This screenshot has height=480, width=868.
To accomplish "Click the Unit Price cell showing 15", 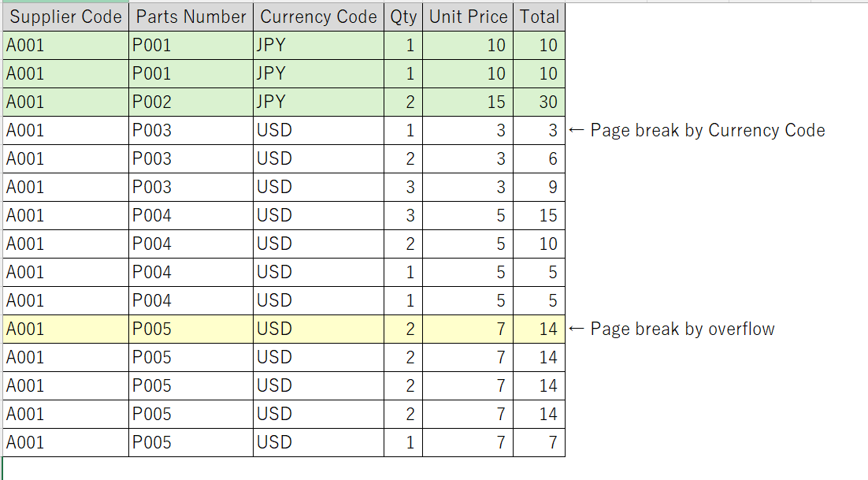I will tap(468, 102).
